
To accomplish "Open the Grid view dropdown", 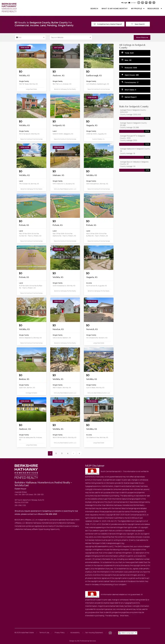I will [x=30, y=38].
